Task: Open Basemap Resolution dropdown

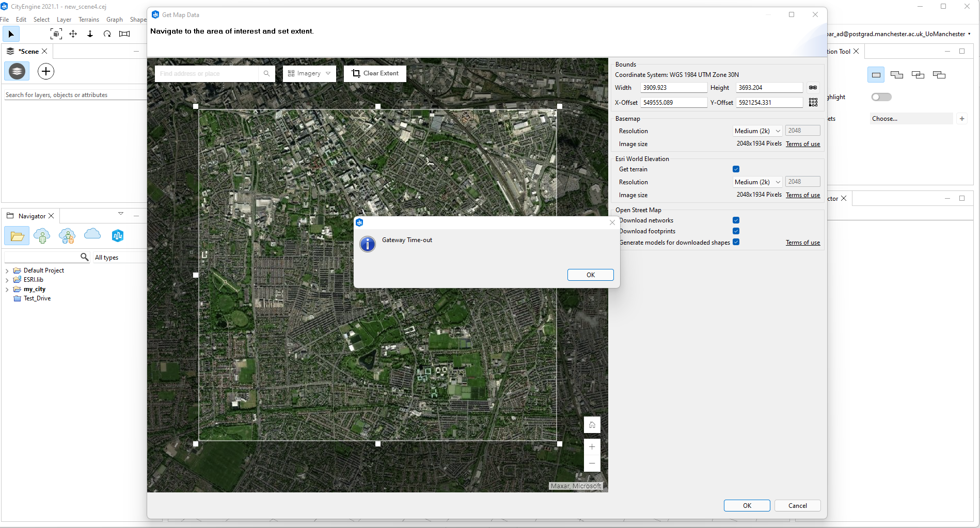Action: click(757, 131)
